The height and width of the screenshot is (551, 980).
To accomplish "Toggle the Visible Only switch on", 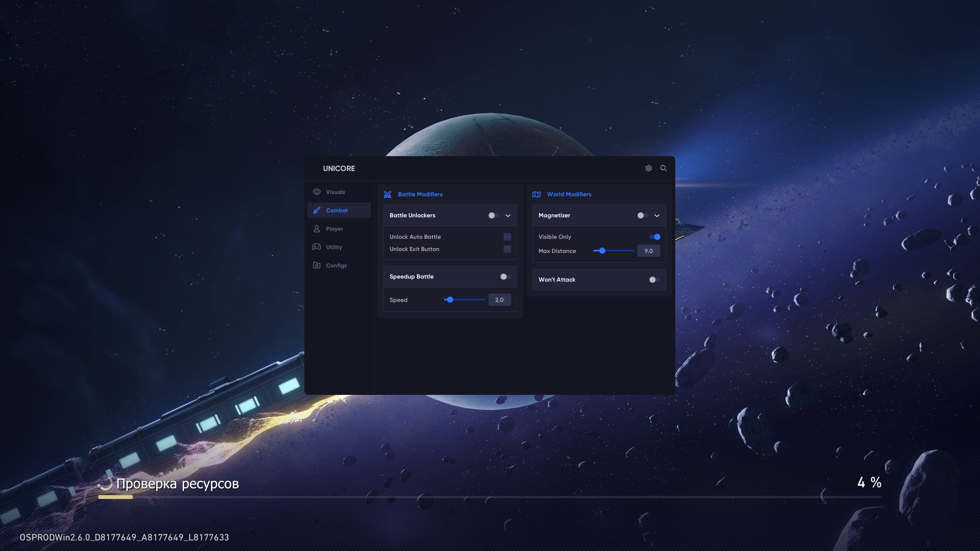I will tap(656, 236).
